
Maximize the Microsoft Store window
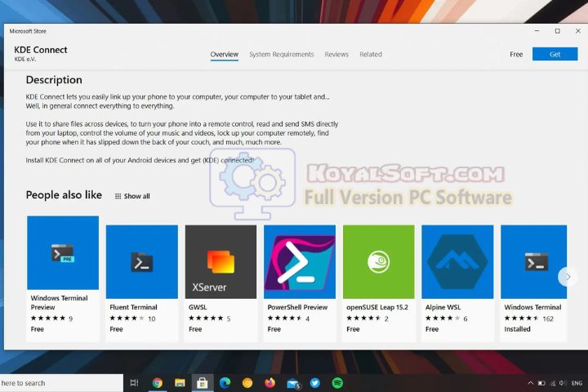click(558, 31)
